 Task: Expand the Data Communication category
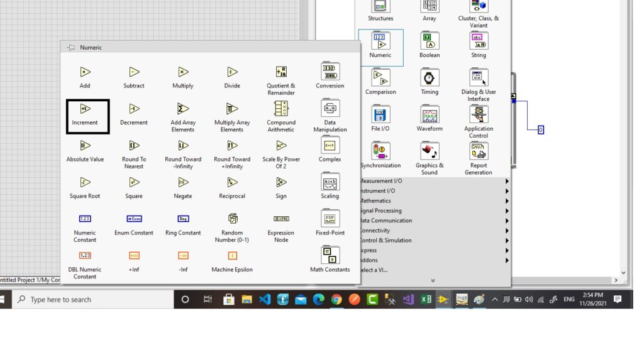pyautogui.click(x=435, y=221)
